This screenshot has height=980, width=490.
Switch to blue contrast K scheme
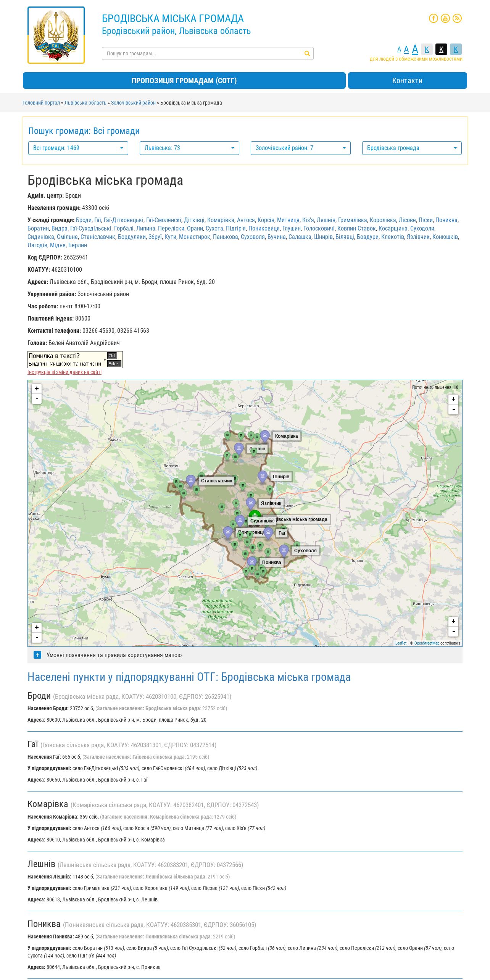click(456, 49)
